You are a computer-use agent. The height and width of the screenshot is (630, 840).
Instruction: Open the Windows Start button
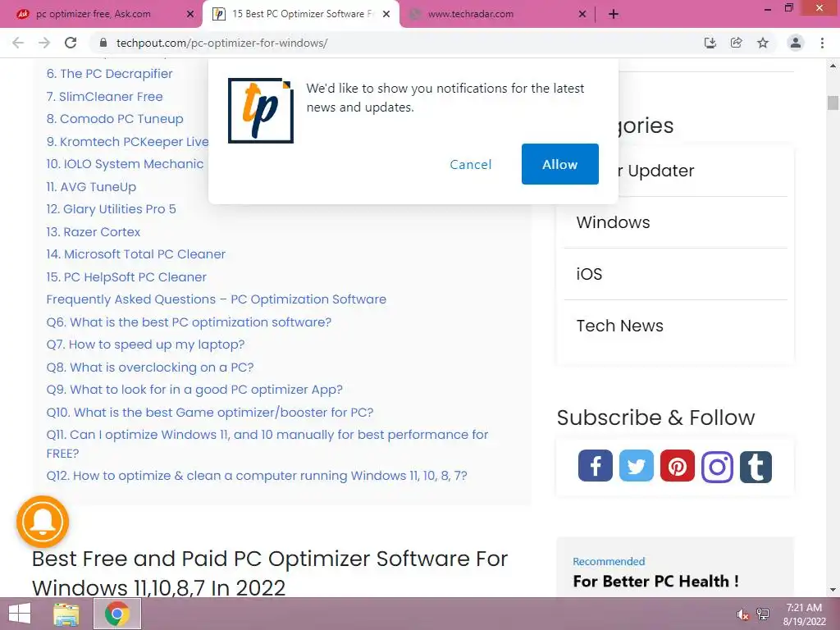(20, 614)
